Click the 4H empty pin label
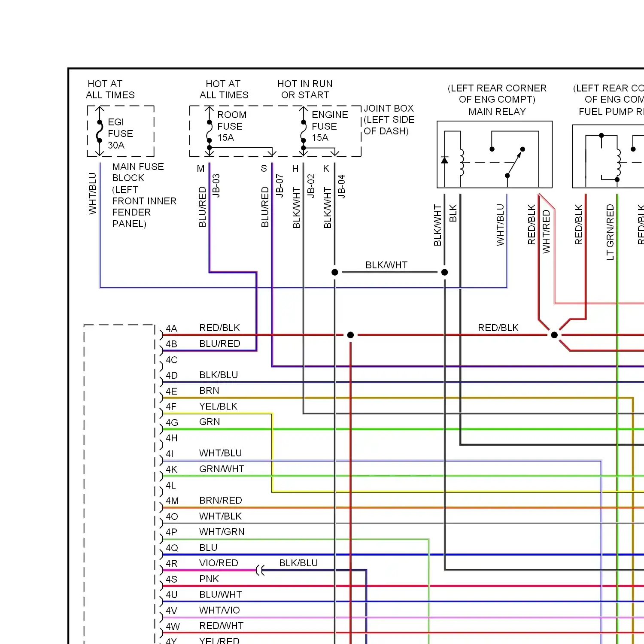This screenshot has height=644, width=644. click(171, 438)
